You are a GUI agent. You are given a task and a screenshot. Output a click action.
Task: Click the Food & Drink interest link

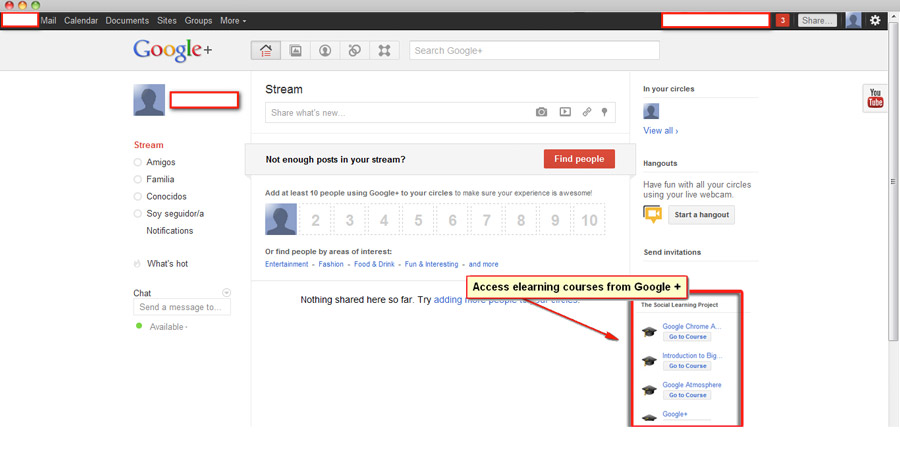click(374, 264)
